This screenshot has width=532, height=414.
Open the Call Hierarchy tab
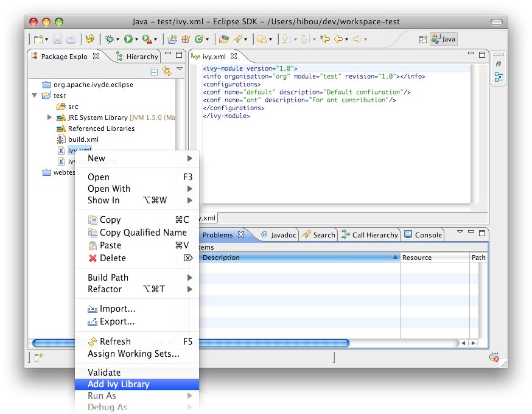(x=369, y=235)
